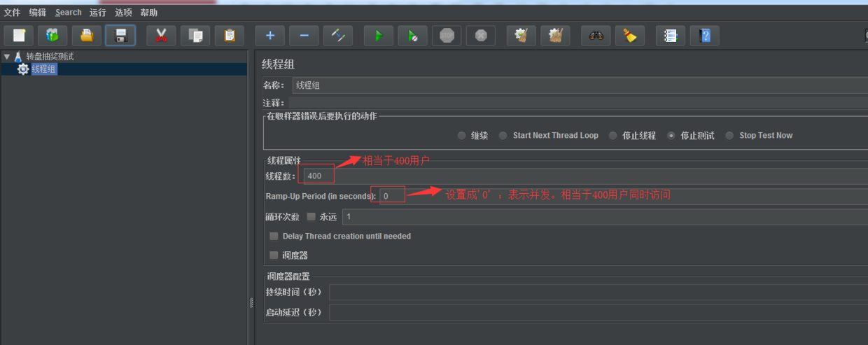The height and width of the screenshot is (345, 868).
Task: Open the Templates icon in toolbar
Action: 52,36
